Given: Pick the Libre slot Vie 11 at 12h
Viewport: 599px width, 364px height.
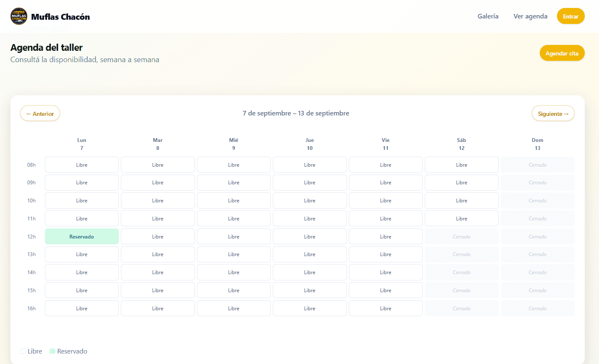Looking at the screenshot, I should coord(386,237).
